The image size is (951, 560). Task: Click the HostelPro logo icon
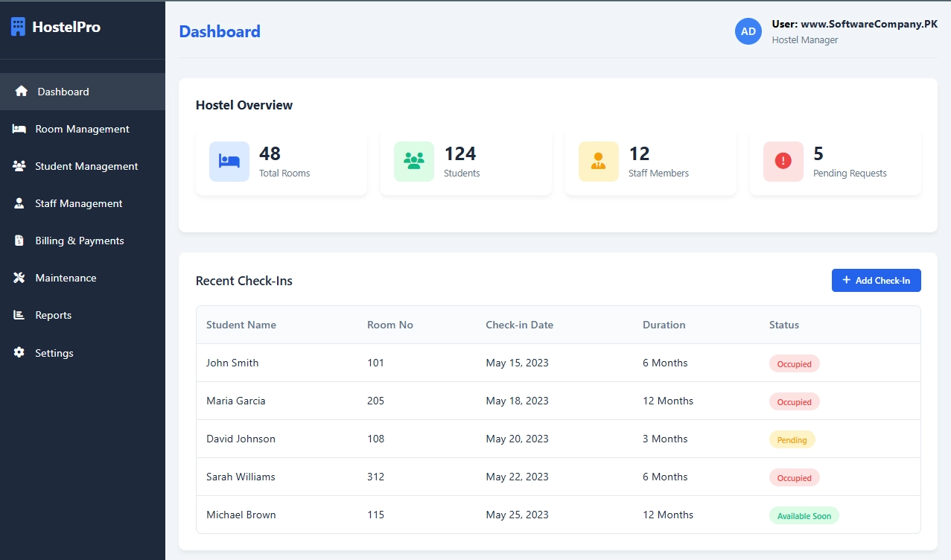[17, 26]
